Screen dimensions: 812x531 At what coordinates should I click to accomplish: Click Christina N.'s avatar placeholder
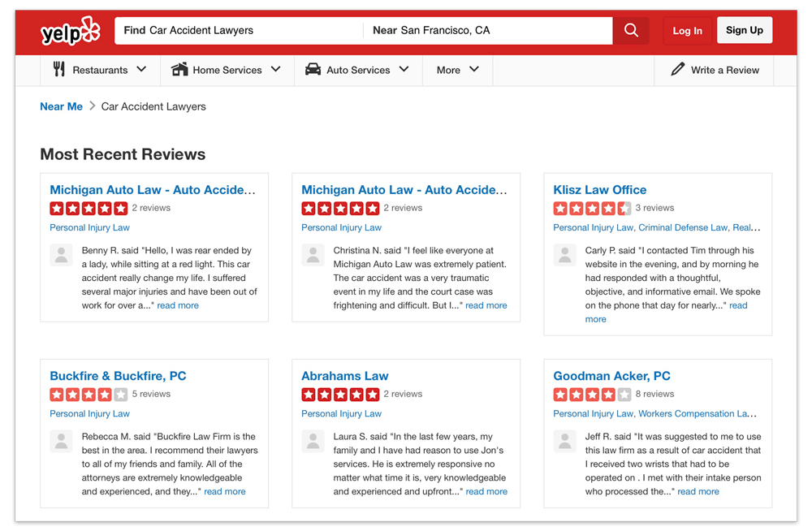(x=313, y=255)
